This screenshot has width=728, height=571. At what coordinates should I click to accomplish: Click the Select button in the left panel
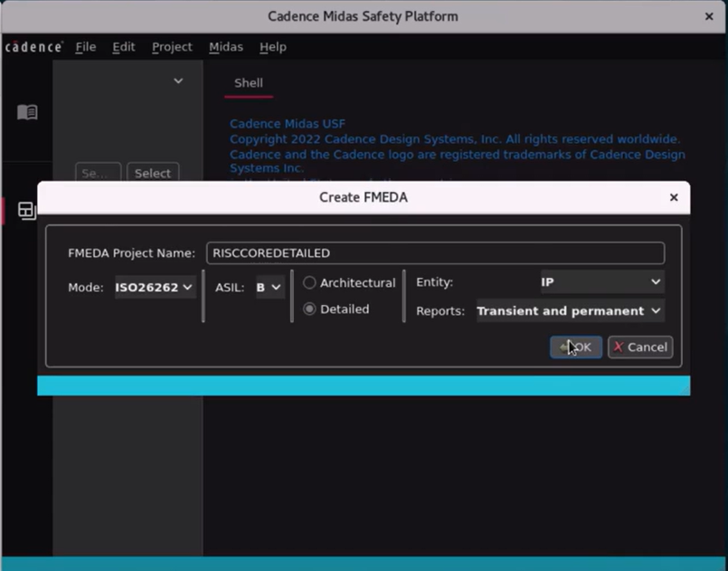pyautogui.click(x=152, y=173)
